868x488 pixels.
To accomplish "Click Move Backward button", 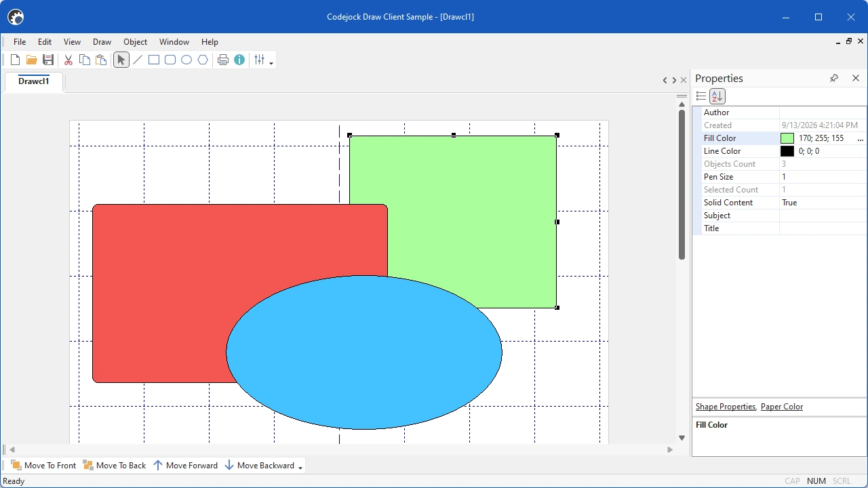I will (x=259, y=466).
